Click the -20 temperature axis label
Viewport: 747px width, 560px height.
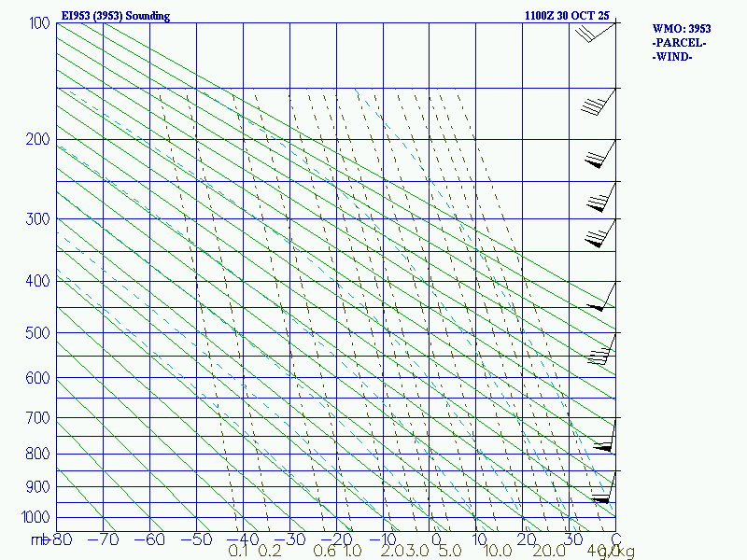(x=337, y=539)
